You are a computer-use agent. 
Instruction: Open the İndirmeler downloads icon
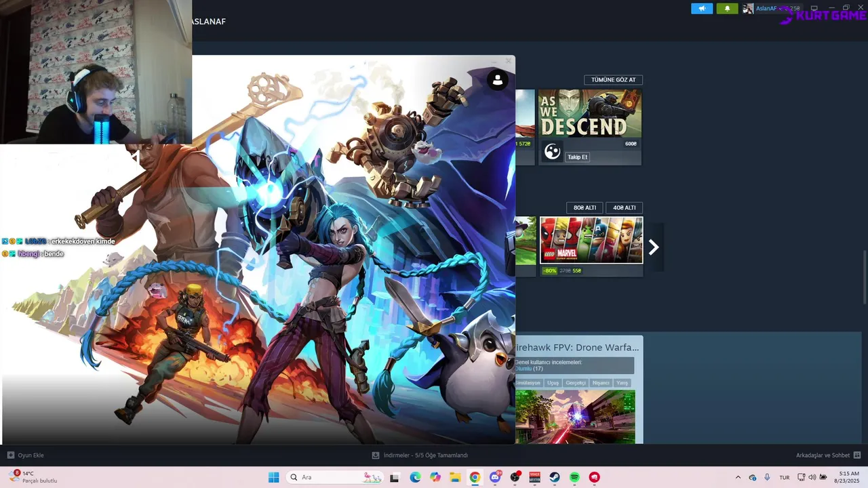(x=376, y=455)
